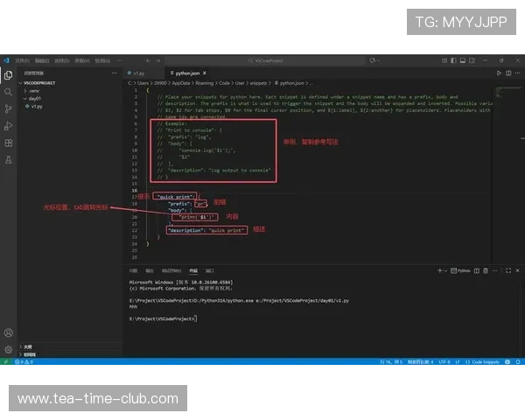The image size is (525, 420).
Task: Click the Run file play button
Action: click(499, 73)
